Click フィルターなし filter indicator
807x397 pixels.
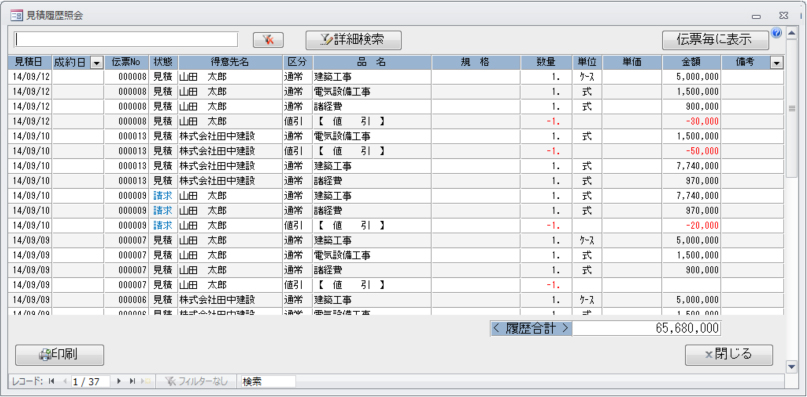(196, 381)
